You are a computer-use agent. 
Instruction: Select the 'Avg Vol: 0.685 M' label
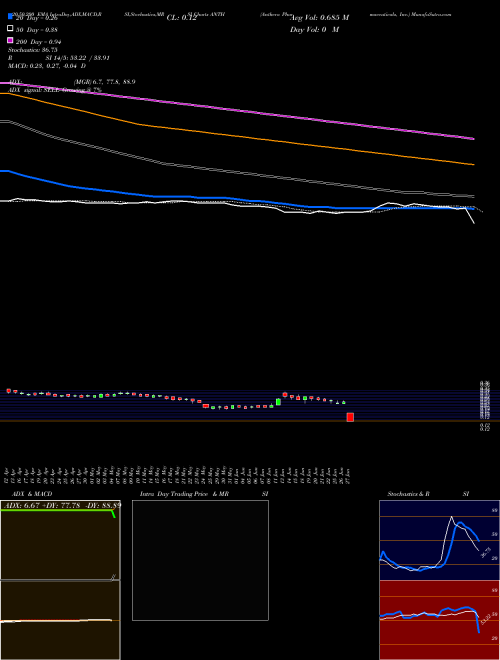point(319,18)
